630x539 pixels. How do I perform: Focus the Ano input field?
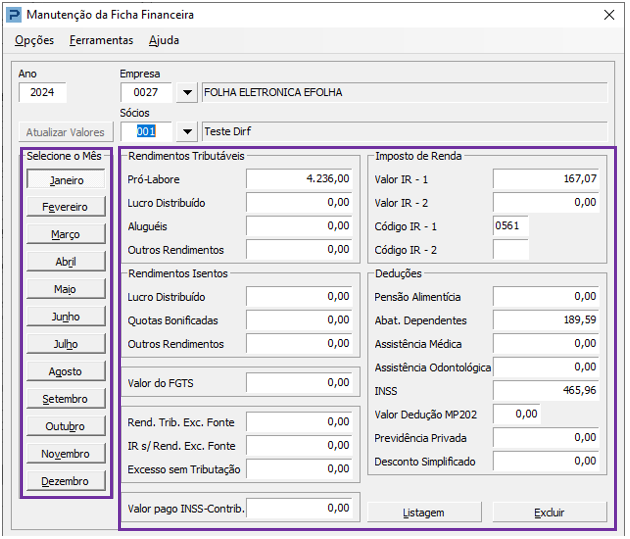43,92
